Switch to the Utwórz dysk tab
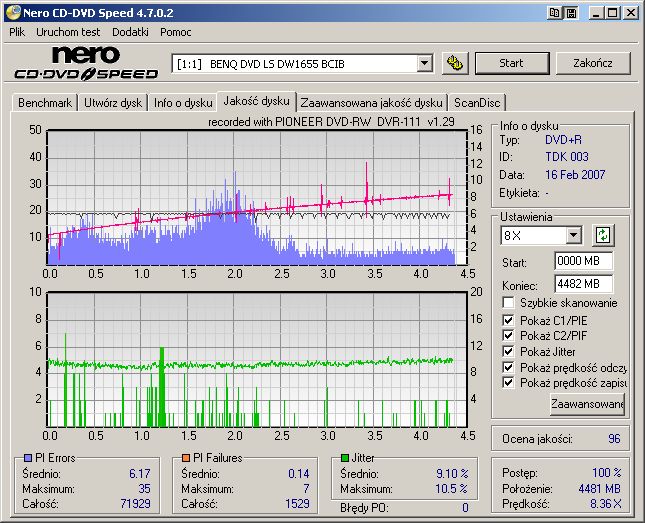 [x=113, y=103]
